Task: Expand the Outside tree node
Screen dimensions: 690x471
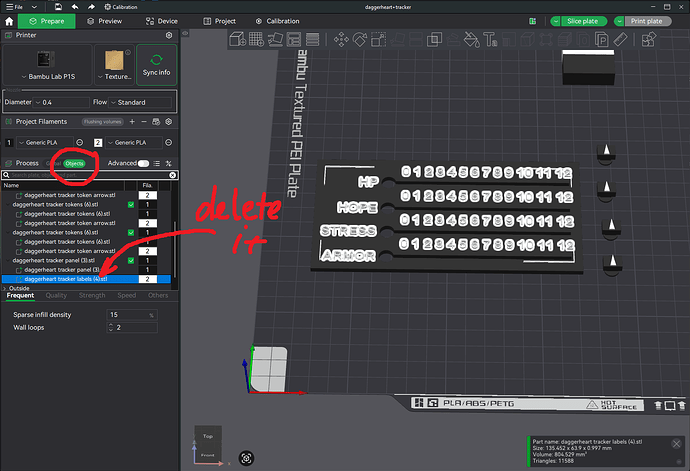Action: pyautogui.click(x=5, y=288)
